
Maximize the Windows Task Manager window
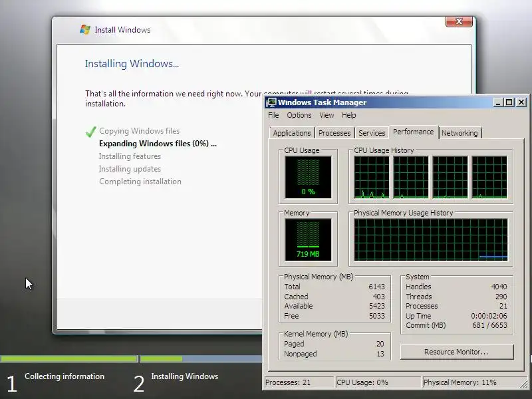pos(509,102)
